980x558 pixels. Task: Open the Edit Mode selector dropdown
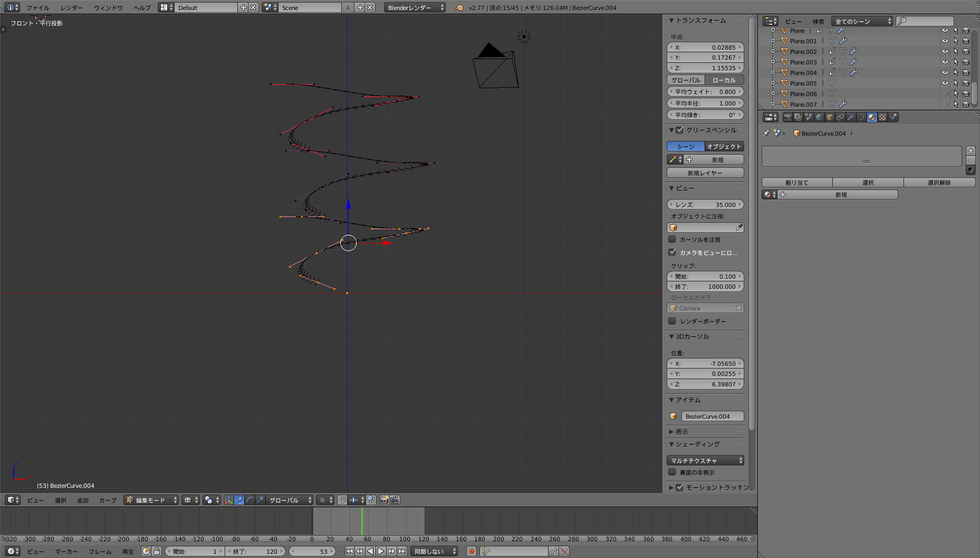coord(151,500)
